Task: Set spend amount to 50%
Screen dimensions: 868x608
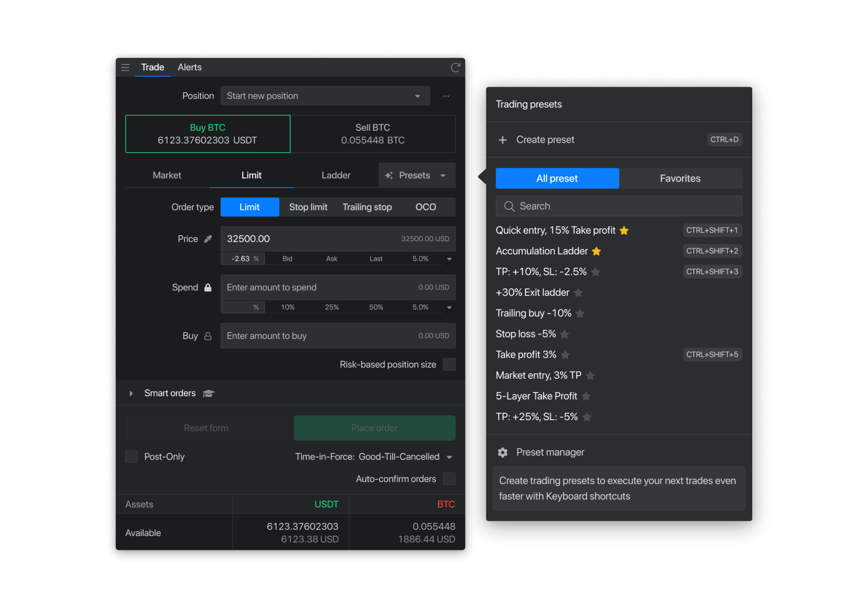Action: point(376,307)
